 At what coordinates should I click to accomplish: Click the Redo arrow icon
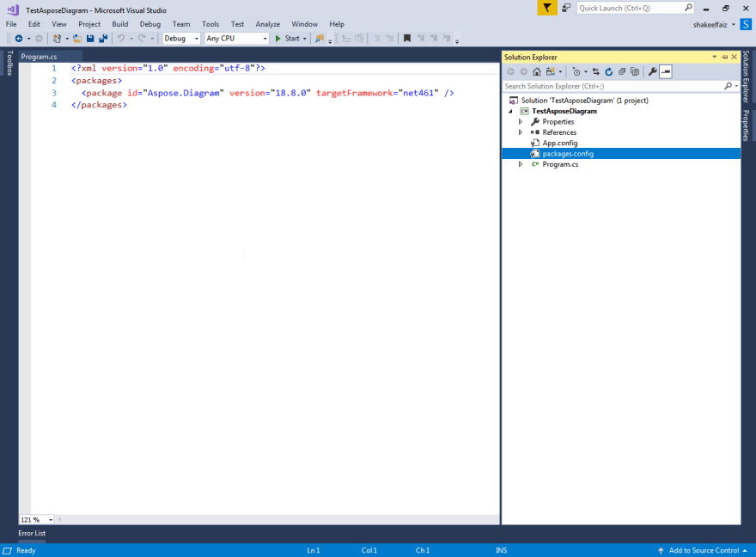tap(142, 38)
